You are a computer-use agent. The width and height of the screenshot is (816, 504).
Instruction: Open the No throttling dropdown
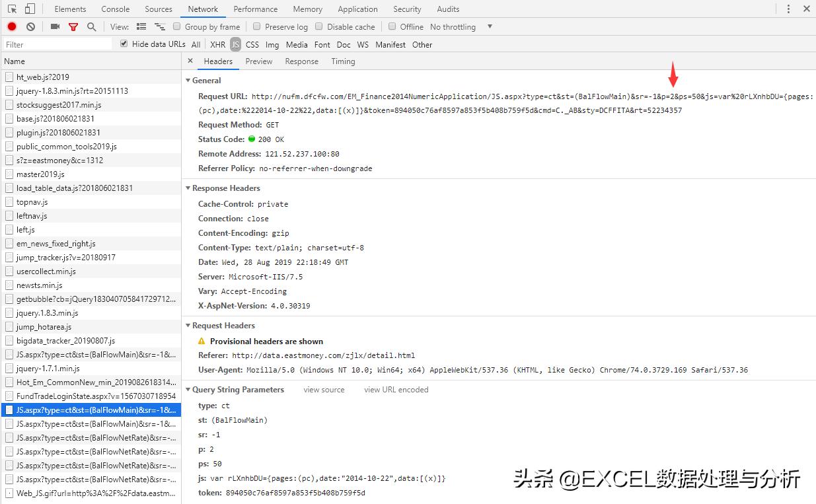click(x=453, y=26)
